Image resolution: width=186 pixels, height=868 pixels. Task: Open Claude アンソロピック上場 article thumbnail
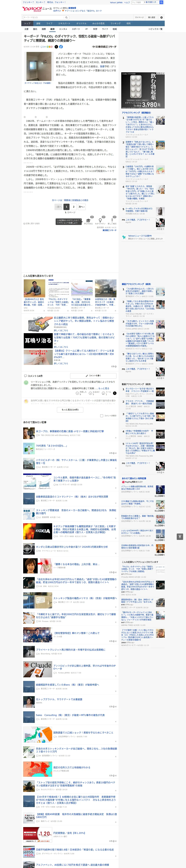pyautogui.click(x=38, y=669)
